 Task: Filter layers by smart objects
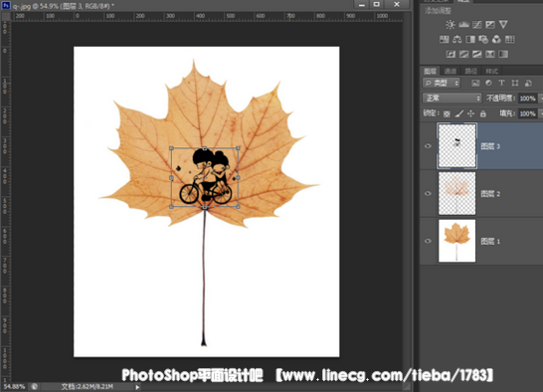coord(528,84)
